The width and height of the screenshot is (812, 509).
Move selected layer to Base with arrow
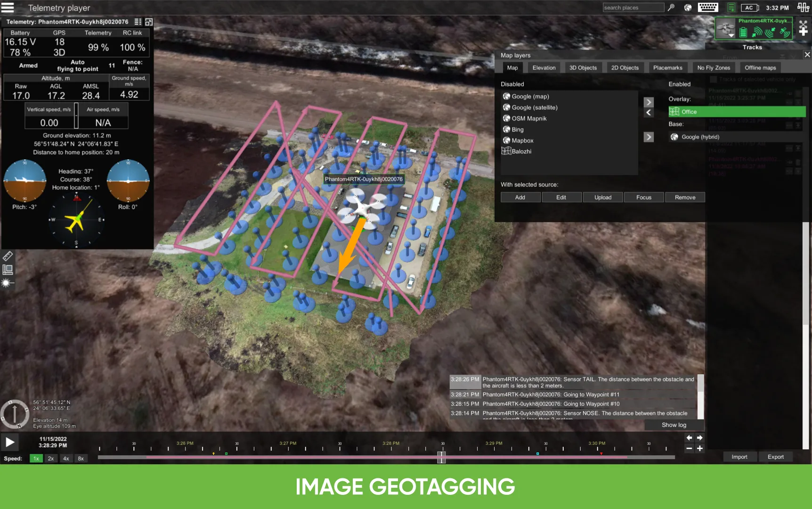pyautogui.click(x=649, y=137)
